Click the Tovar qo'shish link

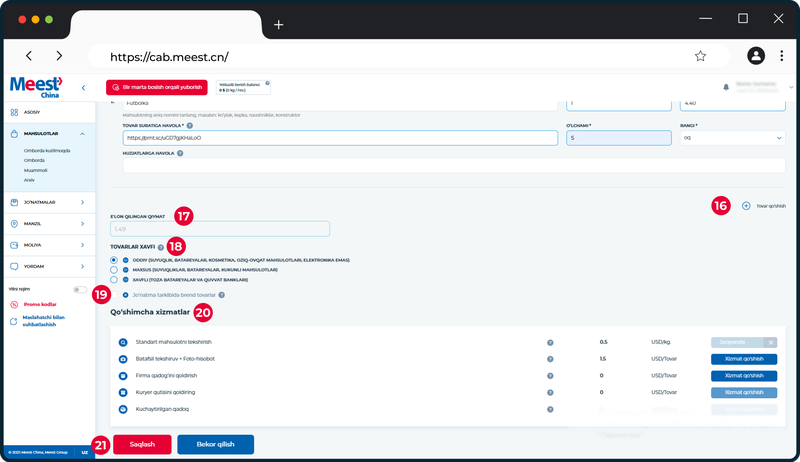(771, 206)
